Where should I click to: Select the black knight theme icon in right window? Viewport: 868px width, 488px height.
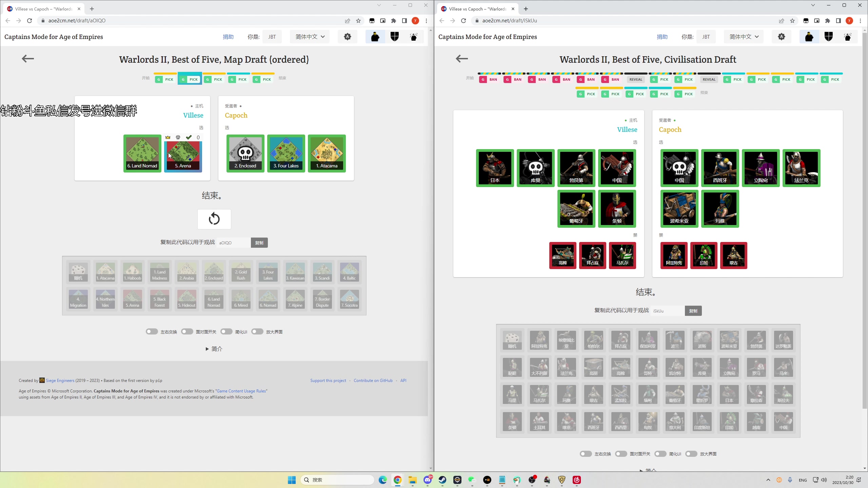click(x=809, y=37)
